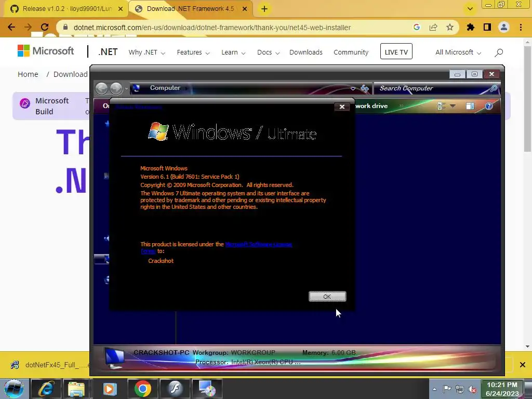Open Community nav item
The width and height of the screenshot is (532, 399).
[351, 52]
